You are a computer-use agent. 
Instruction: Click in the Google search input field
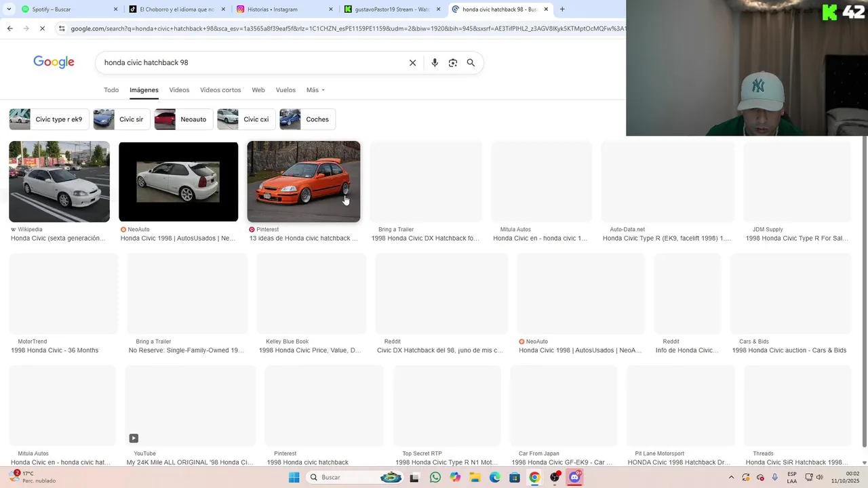[x=251, y=62]
